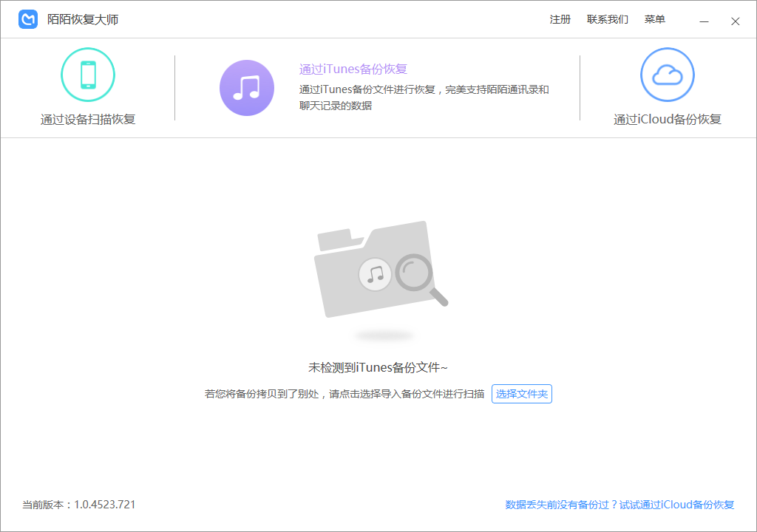Image resolution: width=757 pixels, height=532 pixels.
Task: Select the purple iTunes music note icon
Action: (x=247, y=88)
